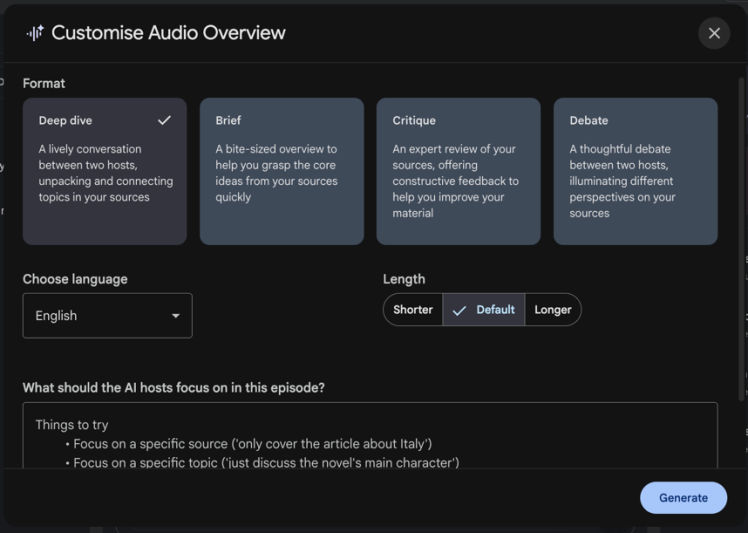Viewport: 748px width, 533px height.
Task: Click the audio sparkle icon beside the title
Action: pos(35,33)
